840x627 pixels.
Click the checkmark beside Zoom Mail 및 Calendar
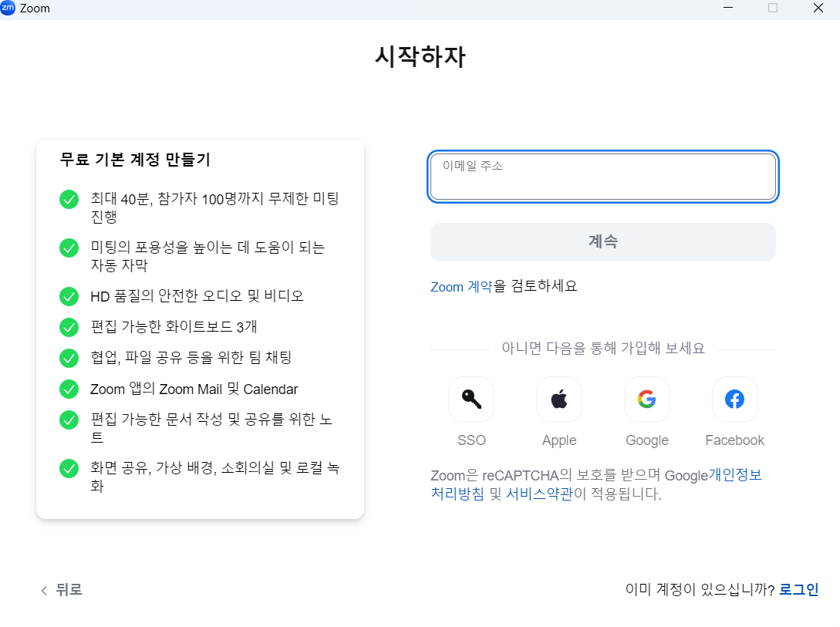point(69,389)
